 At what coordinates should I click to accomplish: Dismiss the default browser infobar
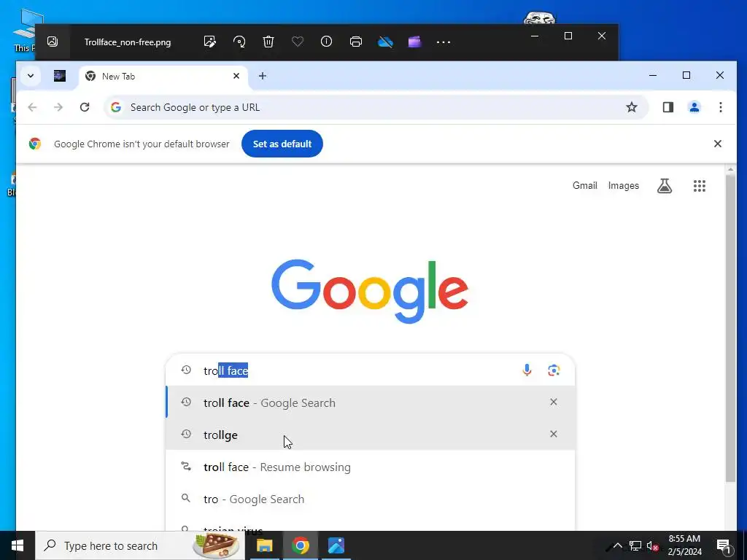pos(718,144)
